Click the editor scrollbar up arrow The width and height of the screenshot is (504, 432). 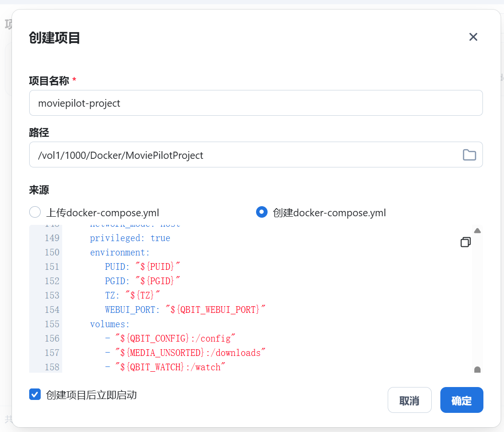coord(477,231)
